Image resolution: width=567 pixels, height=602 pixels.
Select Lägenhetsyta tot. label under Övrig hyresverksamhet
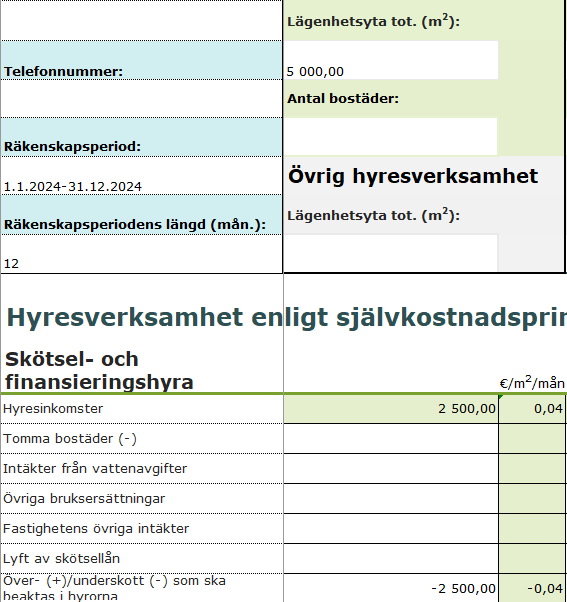pyautogui.click(x=374, y=215)
